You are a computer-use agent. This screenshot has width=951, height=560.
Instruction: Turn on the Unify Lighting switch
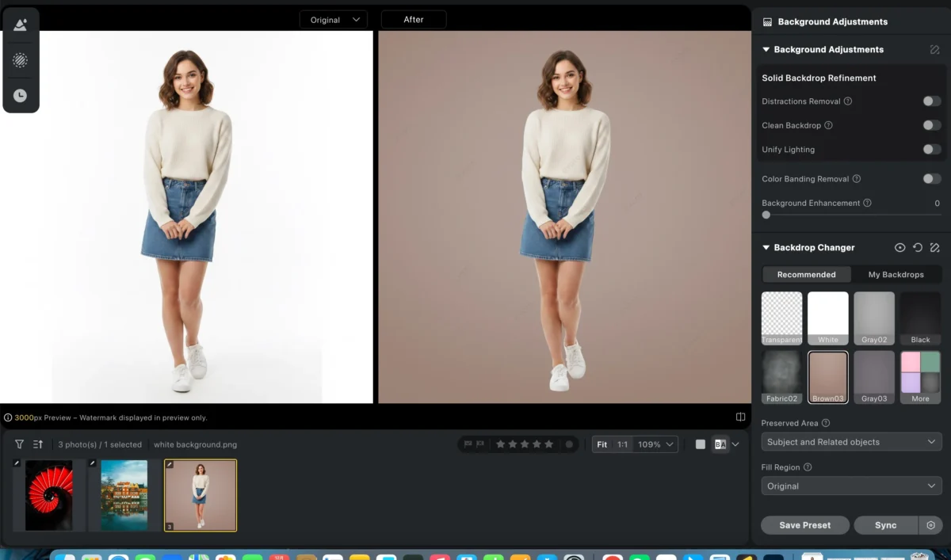[932, 150]
